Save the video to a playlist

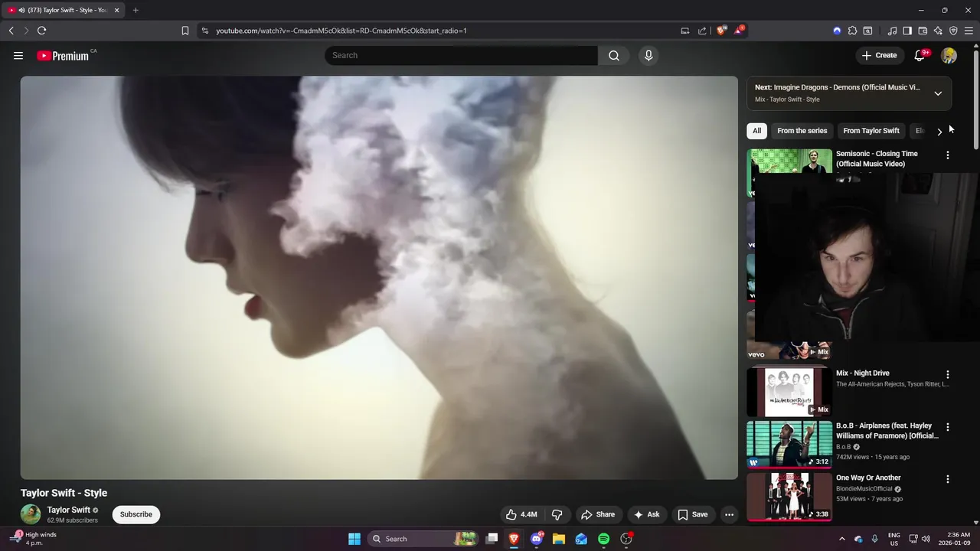[692, 514]
